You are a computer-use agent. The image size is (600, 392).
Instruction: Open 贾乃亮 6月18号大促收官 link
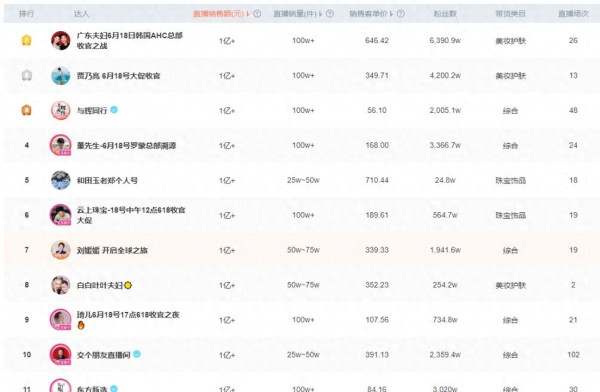pos(119,76)
